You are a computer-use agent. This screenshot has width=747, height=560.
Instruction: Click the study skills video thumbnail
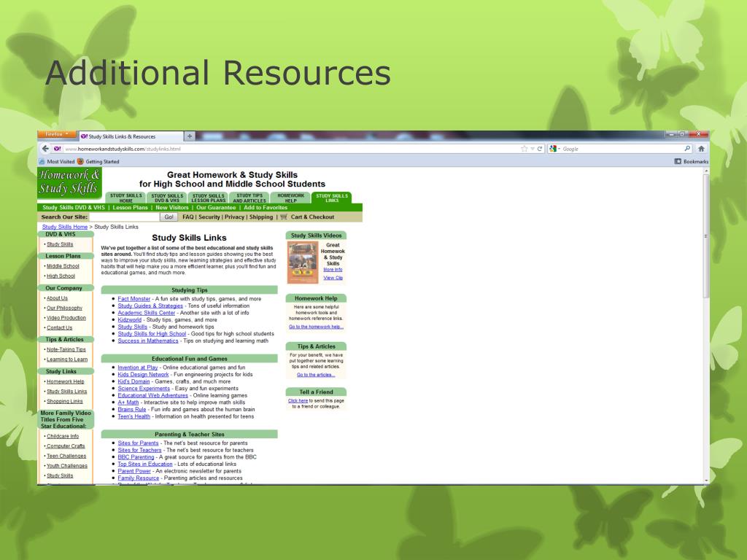click(303, 262)
